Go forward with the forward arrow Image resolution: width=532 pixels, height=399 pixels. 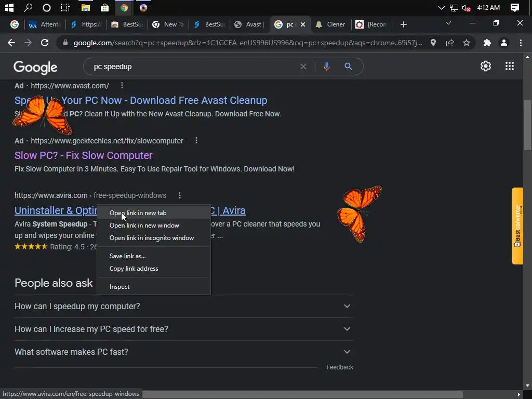pyautogui.click(x=28, y=43)
